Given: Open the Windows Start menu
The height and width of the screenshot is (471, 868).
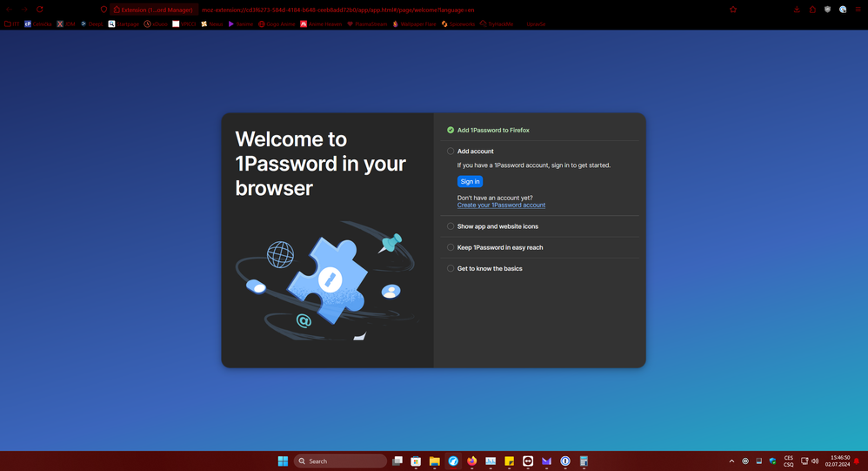Looking at the screenshot, I should tap(283, 461).
